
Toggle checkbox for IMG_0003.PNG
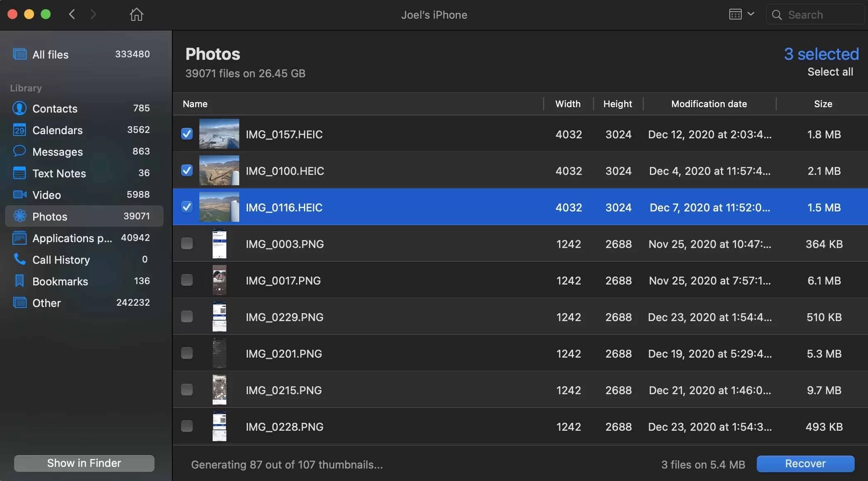pos(187,243)
